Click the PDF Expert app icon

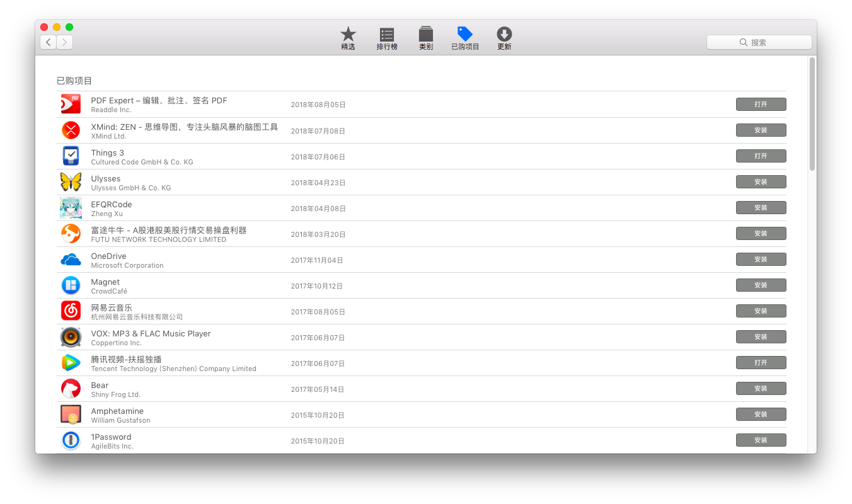(71, 104)
